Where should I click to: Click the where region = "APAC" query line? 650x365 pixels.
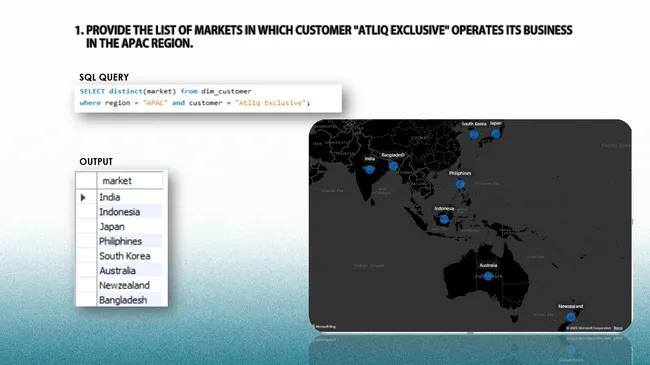195,103
